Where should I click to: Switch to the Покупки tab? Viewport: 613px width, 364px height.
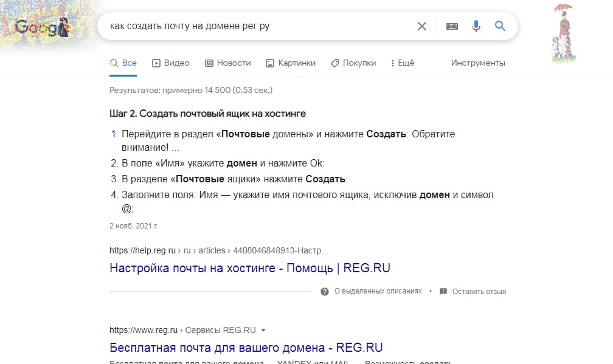(353, 63)
